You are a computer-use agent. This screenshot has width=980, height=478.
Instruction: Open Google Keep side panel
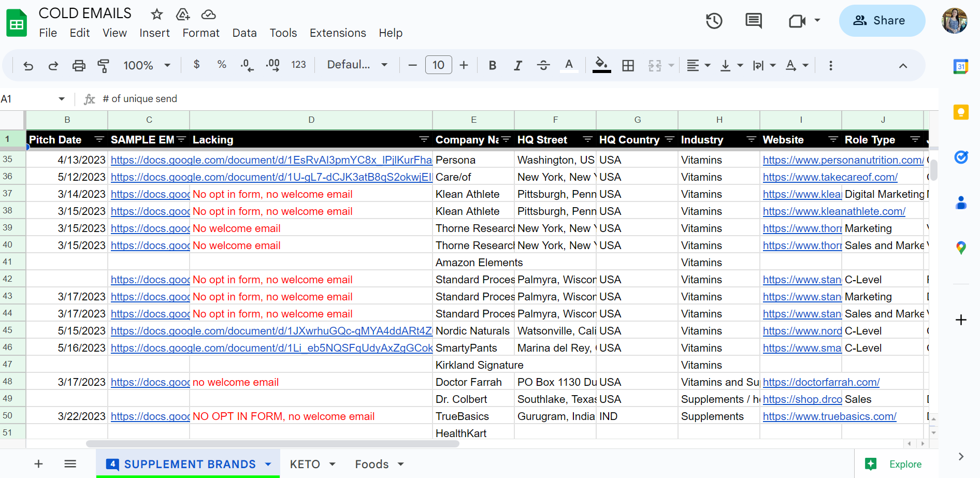[x=961, y=112]
